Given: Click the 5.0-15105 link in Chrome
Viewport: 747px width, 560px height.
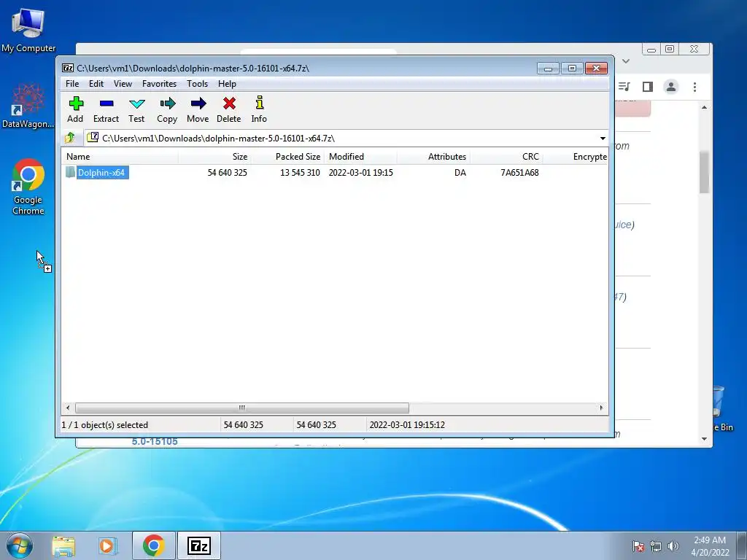Looking at the screenshot, I should point(155,441).
